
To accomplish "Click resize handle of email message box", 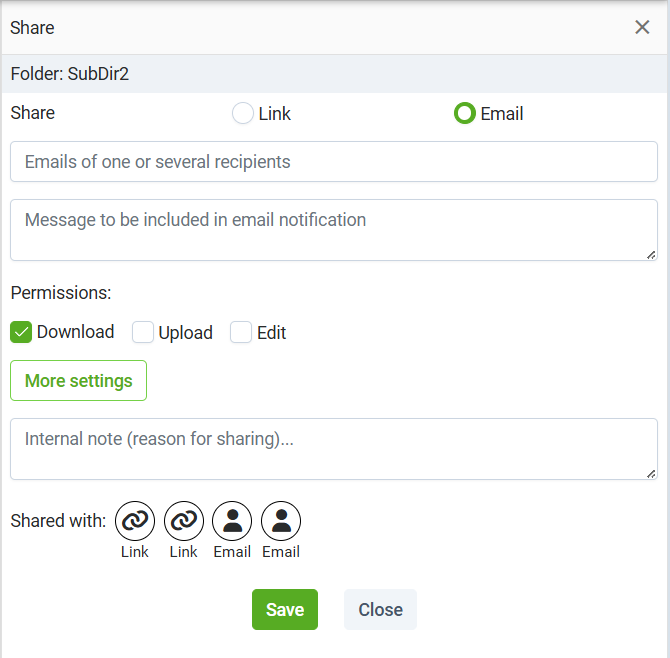I will point(651,255).
